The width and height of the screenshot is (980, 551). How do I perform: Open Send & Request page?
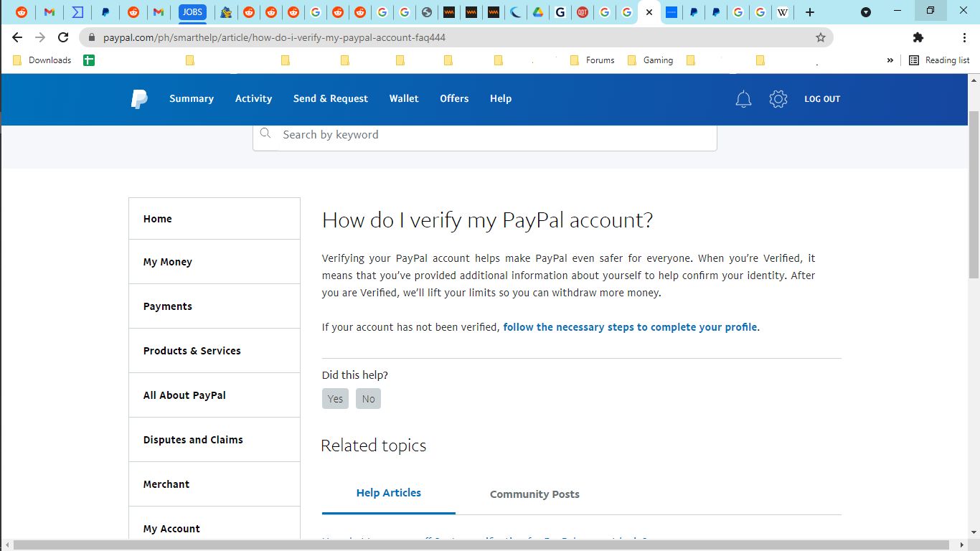coord(331,99)
